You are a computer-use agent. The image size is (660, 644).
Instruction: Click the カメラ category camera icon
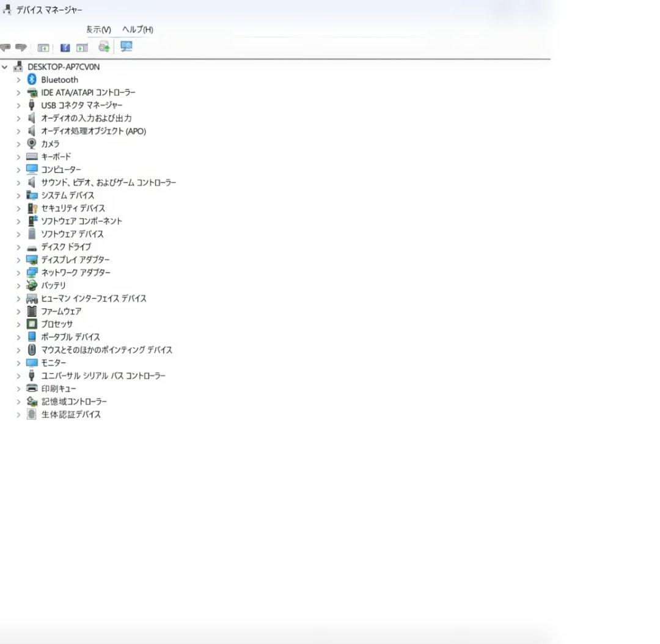coord(32,144)
